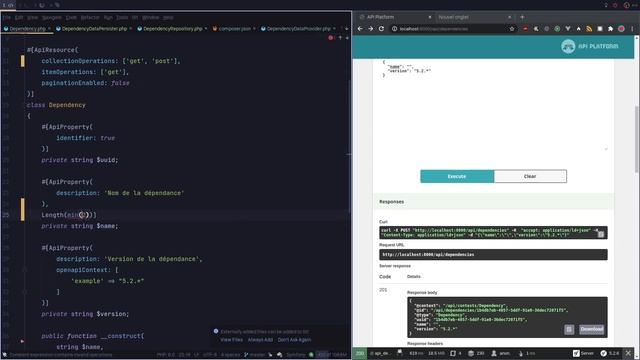Open the Symfony version 5.2.6 panel

610,353
